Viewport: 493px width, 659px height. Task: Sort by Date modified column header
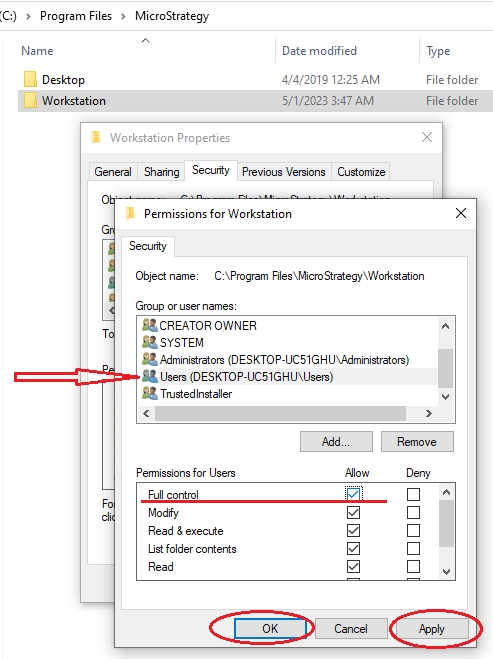(x=319, y=51)
